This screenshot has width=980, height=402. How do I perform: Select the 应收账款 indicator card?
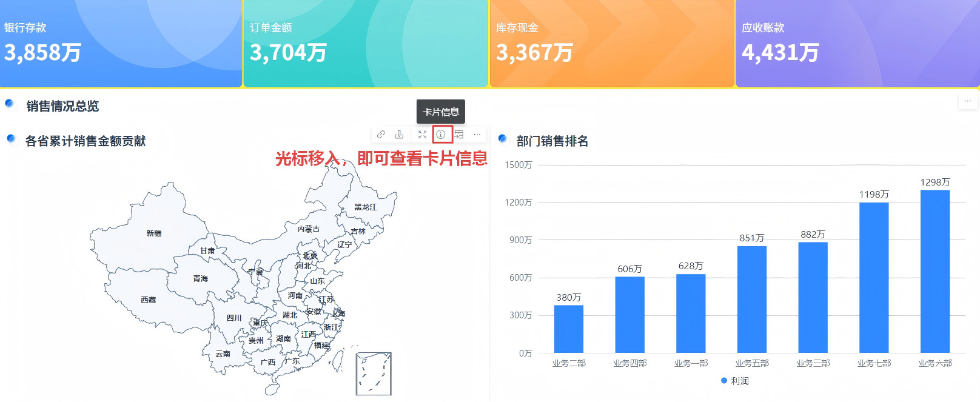coord(857,44)
